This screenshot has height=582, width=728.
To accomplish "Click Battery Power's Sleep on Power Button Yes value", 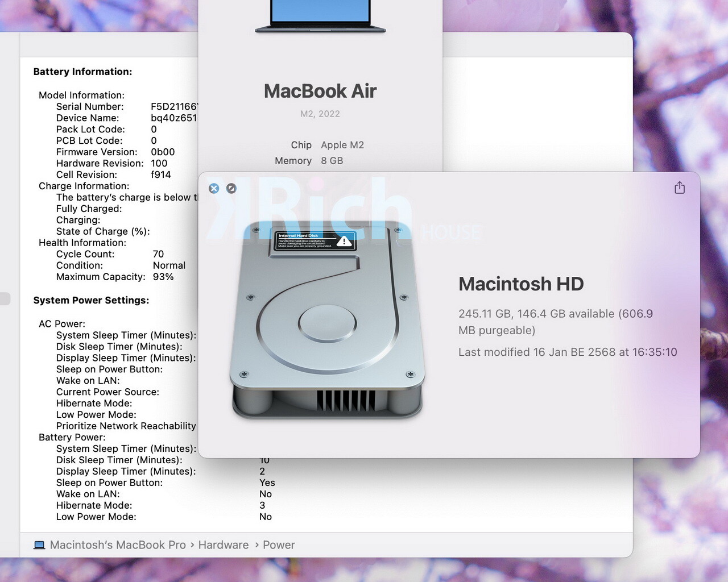I will click(267, 483).
